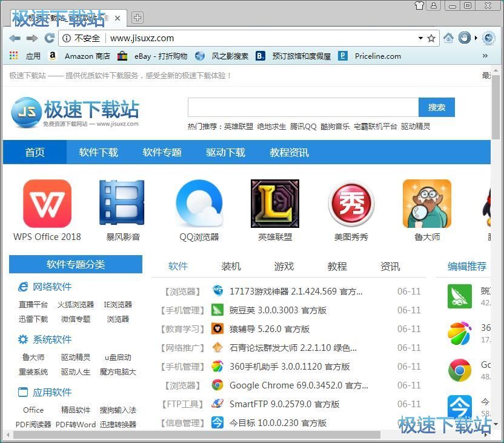Click hot recommendation 腾讯QQ link
The height and width of the screenshot is (443, 504).
[303, 126]
